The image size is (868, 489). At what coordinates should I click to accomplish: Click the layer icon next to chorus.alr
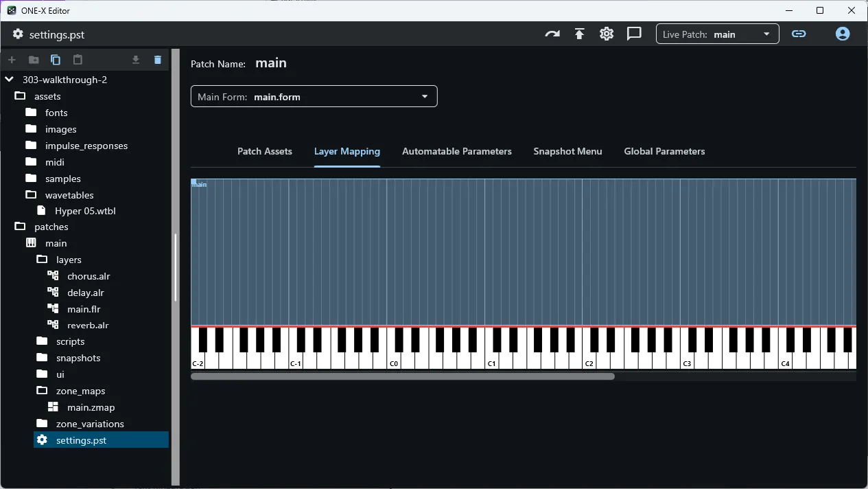pos(53,276)
